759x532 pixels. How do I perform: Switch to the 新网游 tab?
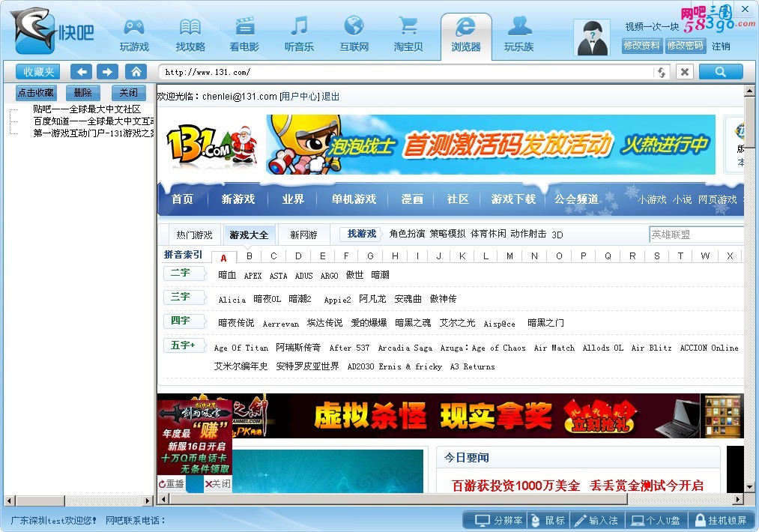point(303,235)
